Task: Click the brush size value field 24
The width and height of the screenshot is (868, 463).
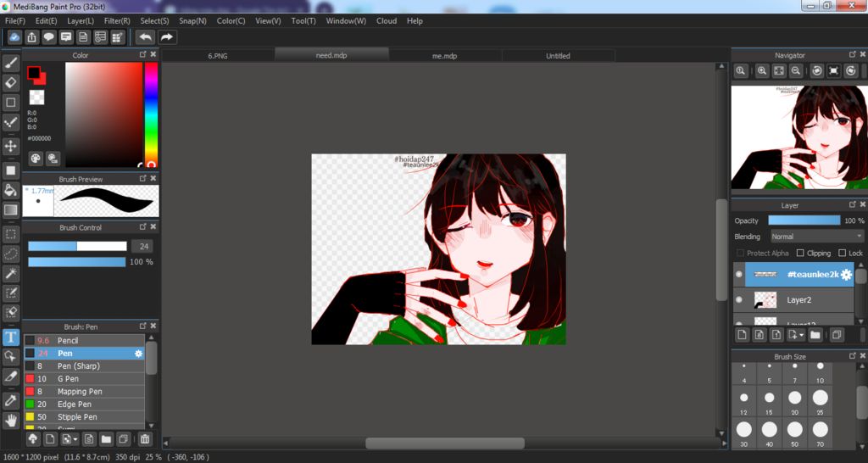Action: coord(142,247)
